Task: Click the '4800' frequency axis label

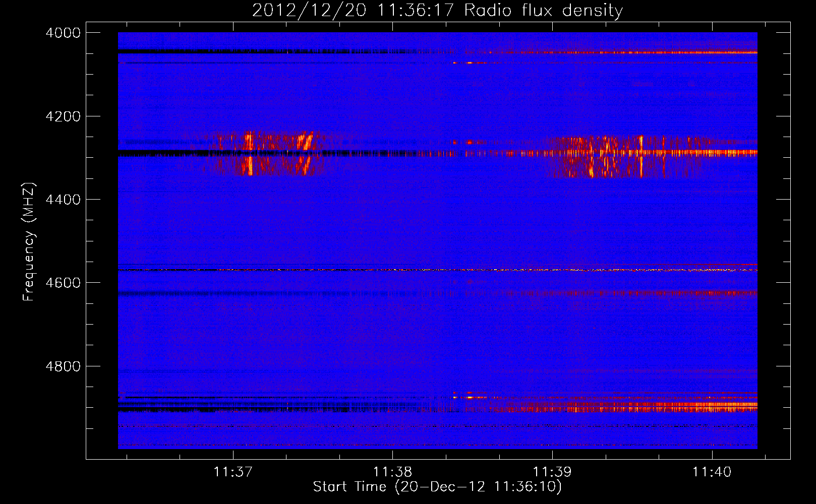Action: pyautogui.click(x=63, y=366)
